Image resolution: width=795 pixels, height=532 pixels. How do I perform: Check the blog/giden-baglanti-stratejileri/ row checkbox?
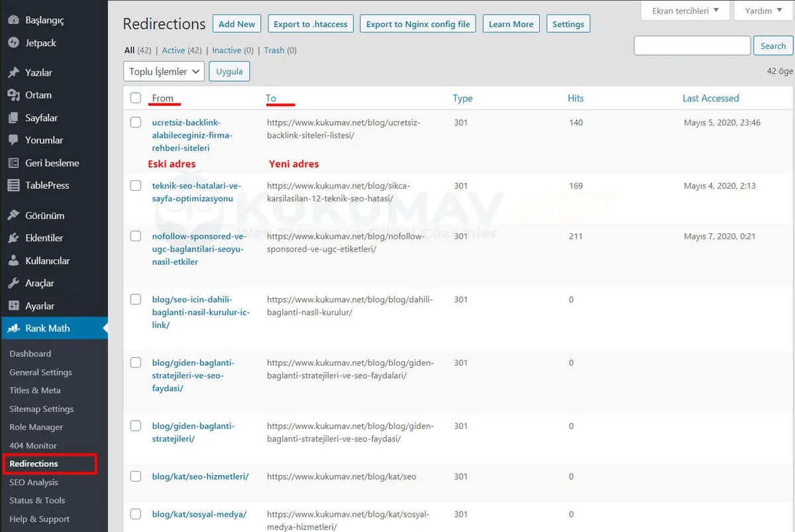(136, 426)
